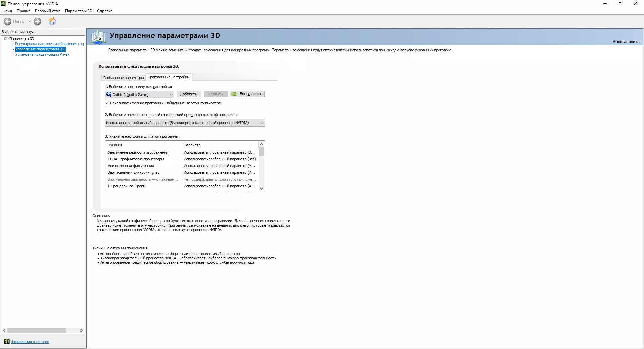The height and width of the screenshot is (349, 644).
Task: Open the Gothic 2 program dropdown
Action: point(140,94)
